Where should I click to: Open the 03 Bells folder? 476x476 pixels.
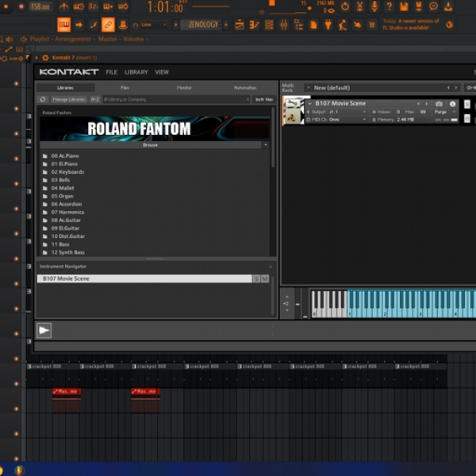coord(60,180)
